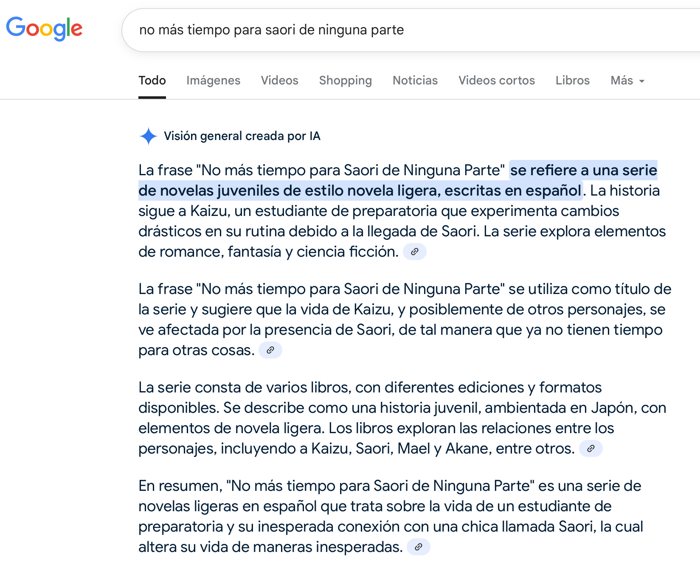Open the Videos tab
Screen dimensions: 700x588
[x=279, y=80]
